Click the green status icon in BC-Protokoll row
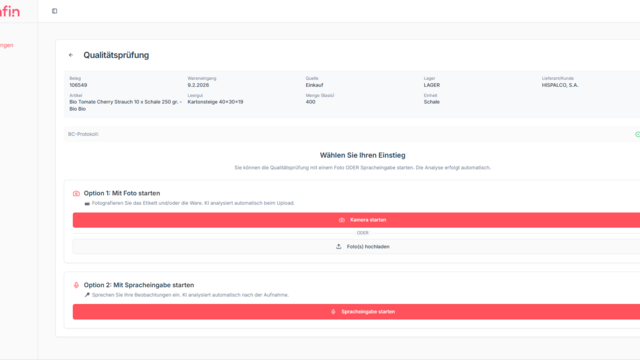 pyautogui.click(x=638, y=134)
